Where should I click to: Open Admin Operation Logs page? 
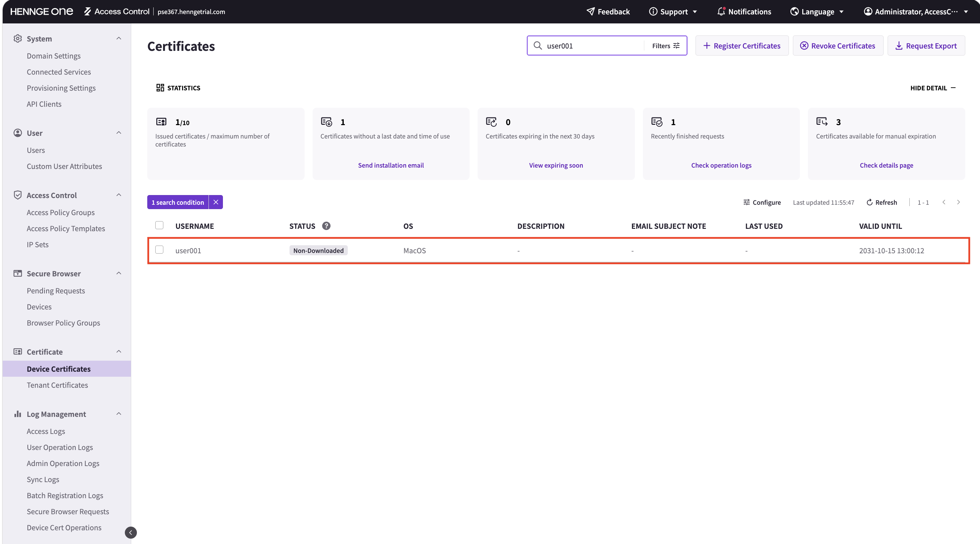click(63, 463)
